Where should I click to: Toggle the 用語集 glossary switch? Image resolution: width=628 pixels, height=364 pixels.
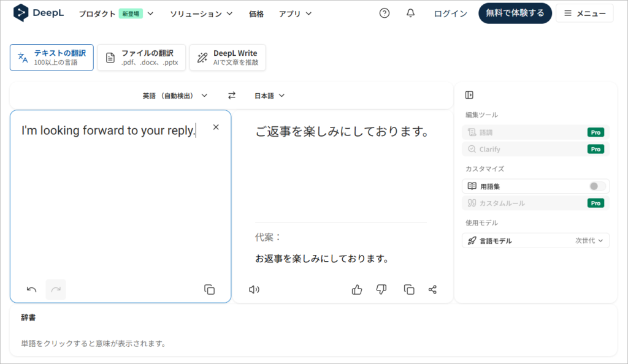coord(597,186)
